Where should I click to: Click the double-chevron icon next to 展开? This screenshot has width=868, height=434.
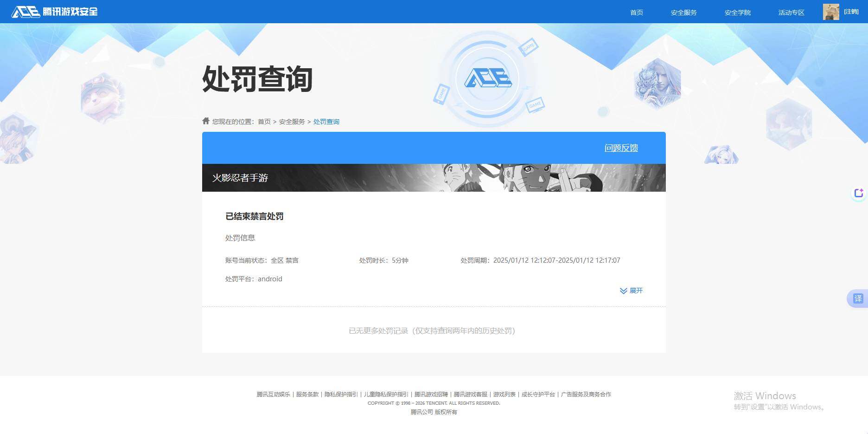tap(623, 291)
